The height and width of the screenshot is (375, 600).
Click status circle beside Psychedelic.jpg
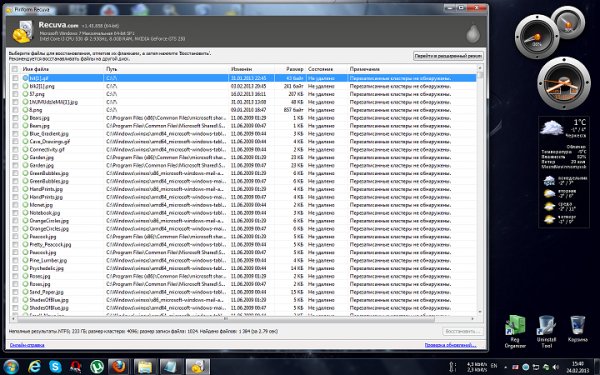25,268
